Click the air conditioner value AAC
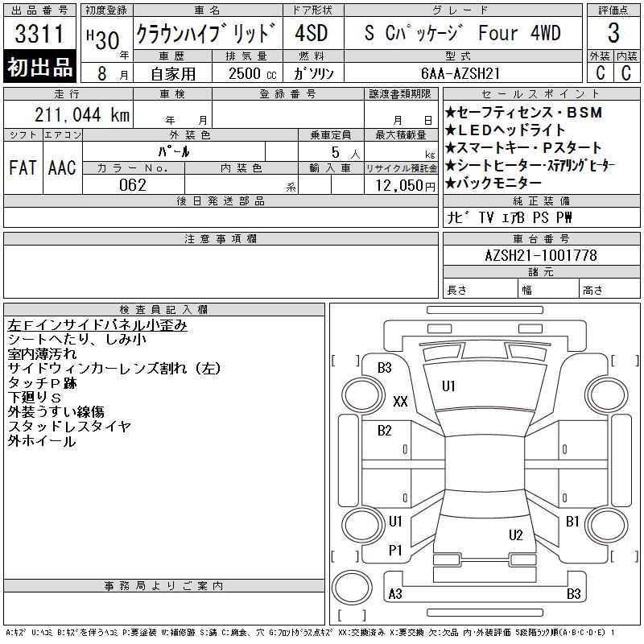Screen dimensions: 644x644 point(62,167)
